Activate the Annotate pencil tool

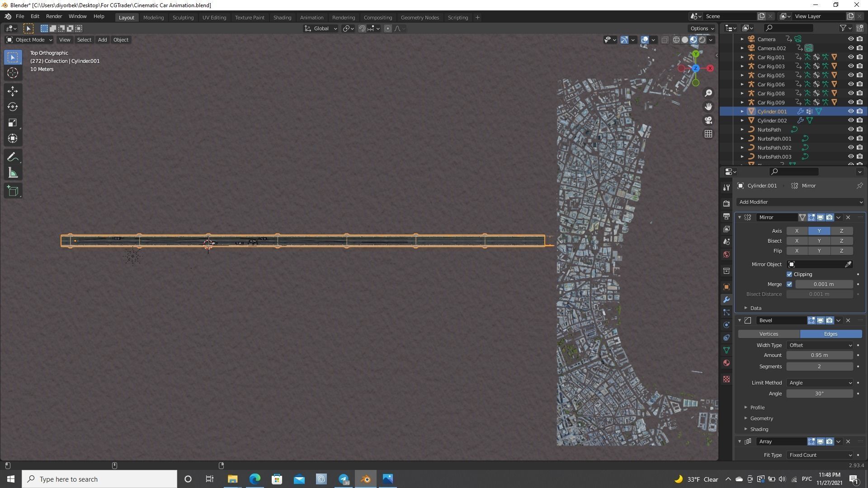13,157
